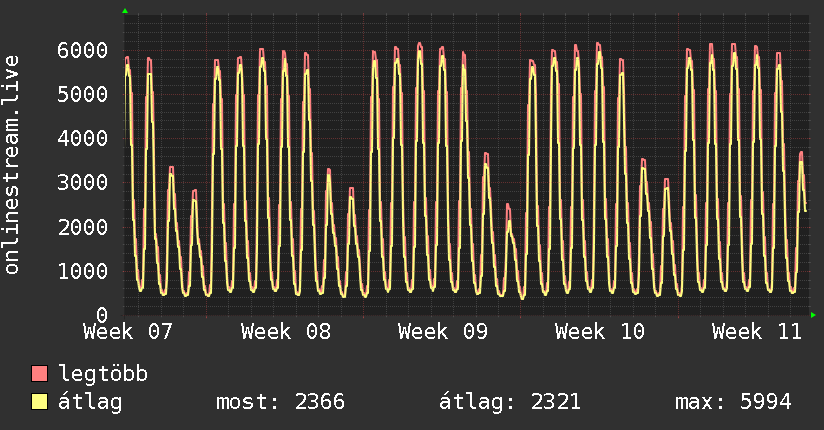Click the 4000 y-axis value
Screen dimensions: 824x430
pos(83,139)
